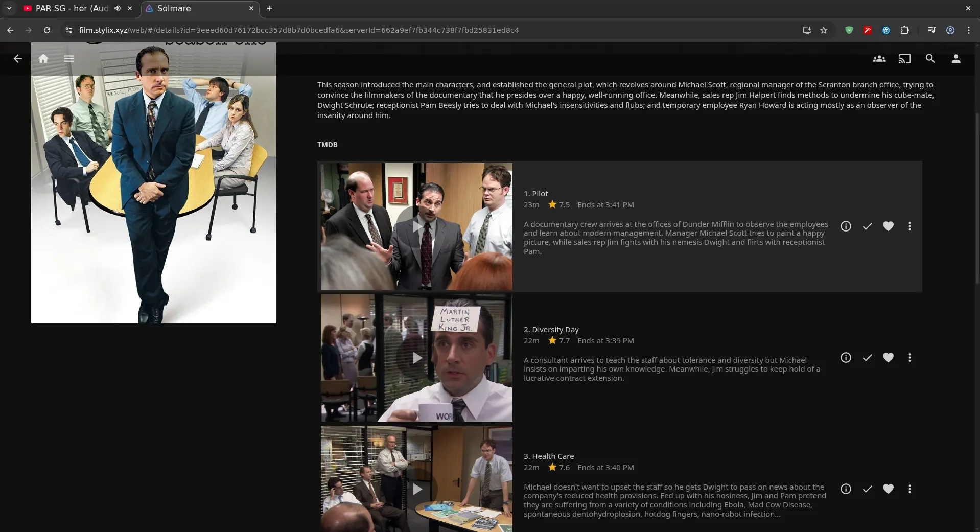Open a new browser tab

point(270,8)
